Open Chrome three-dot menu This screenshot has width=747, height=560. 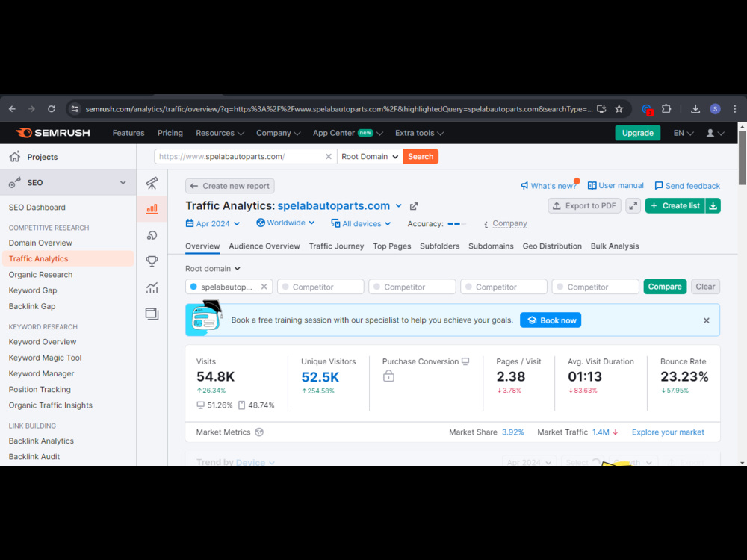coord(735,109)
